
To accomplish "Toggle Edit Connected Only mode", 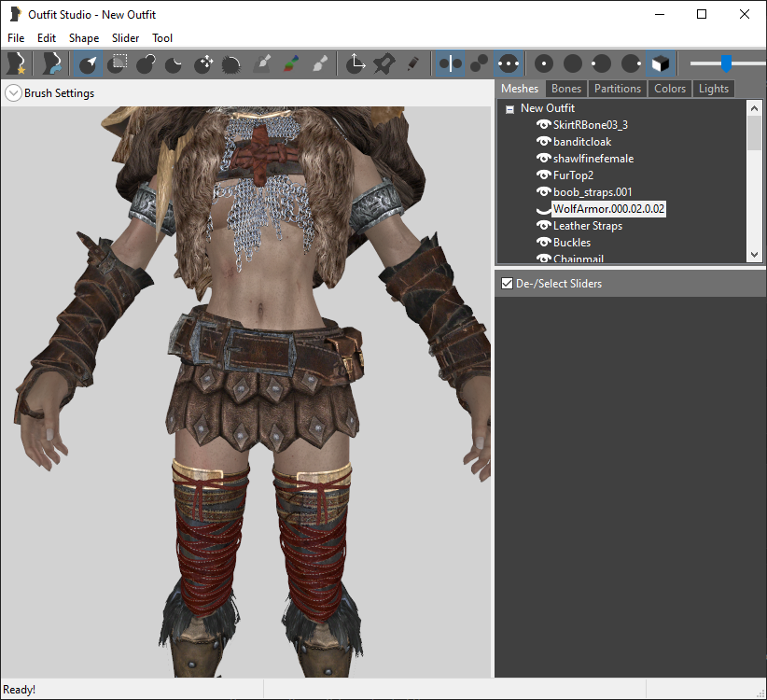I will click(x=479, y=63).
